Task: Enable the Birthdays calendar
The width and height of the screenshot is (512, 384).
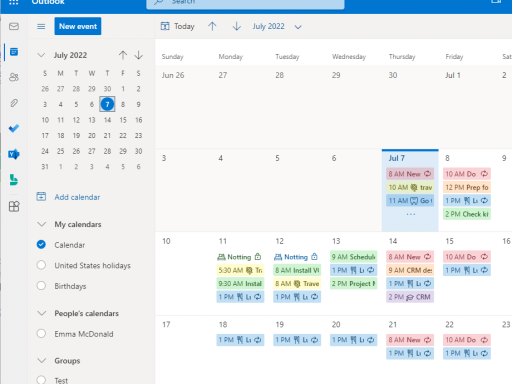Action: point(41,286)
